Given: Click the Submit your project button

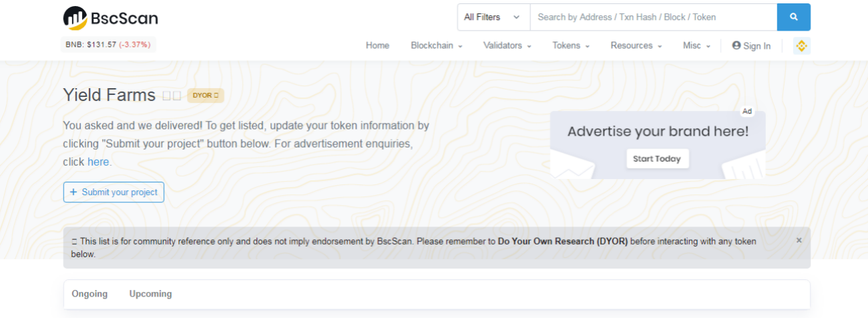Looking at the screenshot, I should point(114,192).
